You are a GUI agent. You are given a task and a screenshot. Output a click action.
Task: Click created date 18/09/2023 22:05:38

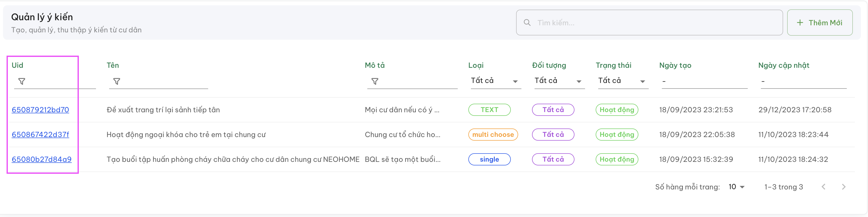pyautogui.click(x=697, y=134)
